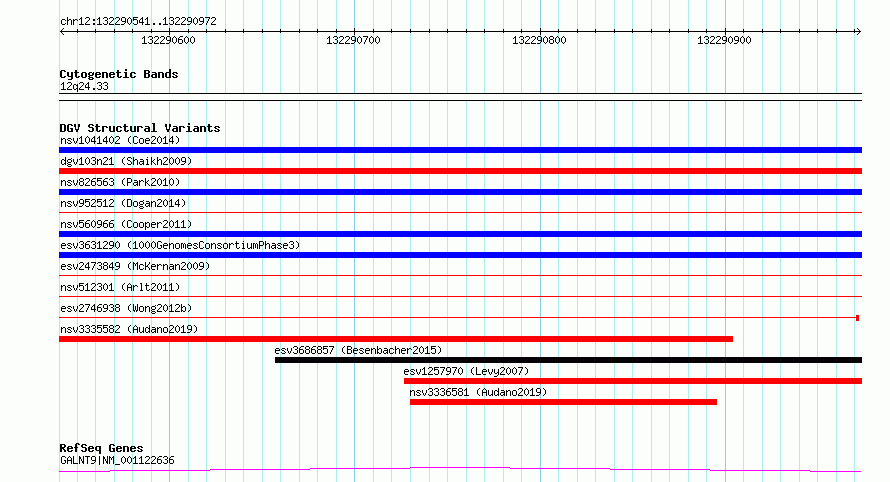Click the esv3686857 (Besenbacher2015) black bar

(x=568, y=360)
